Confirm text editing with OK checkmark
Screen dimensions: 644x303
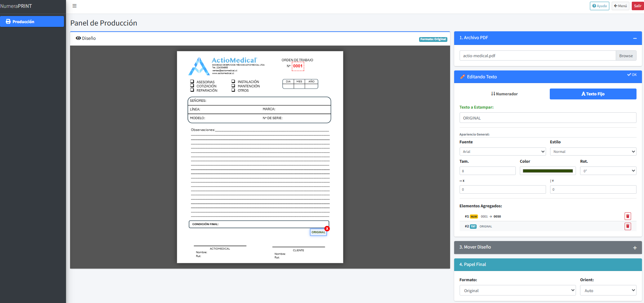tap(632, 75)
